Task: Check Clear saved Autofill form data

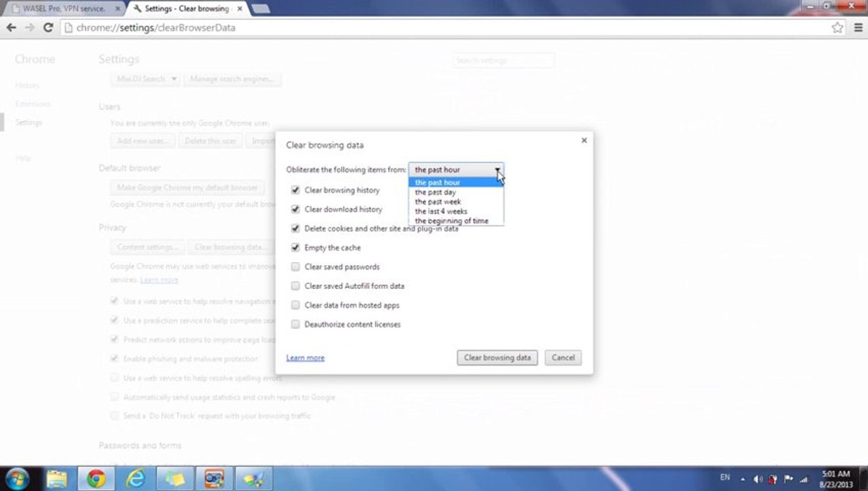Action: [295, 286]
